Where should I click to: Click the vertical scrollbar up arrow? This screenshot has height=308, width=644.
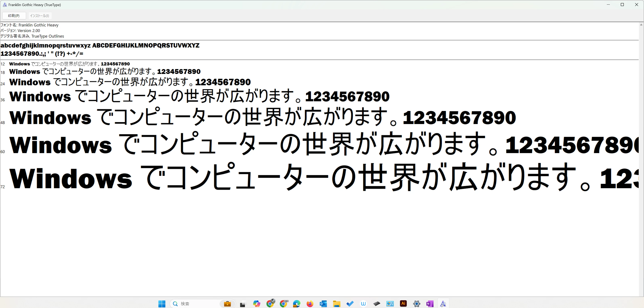click(x=641, y=24)
